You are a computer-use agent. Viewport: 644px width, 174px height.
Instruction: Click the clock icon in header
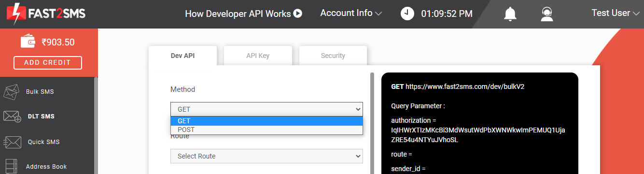407,14
